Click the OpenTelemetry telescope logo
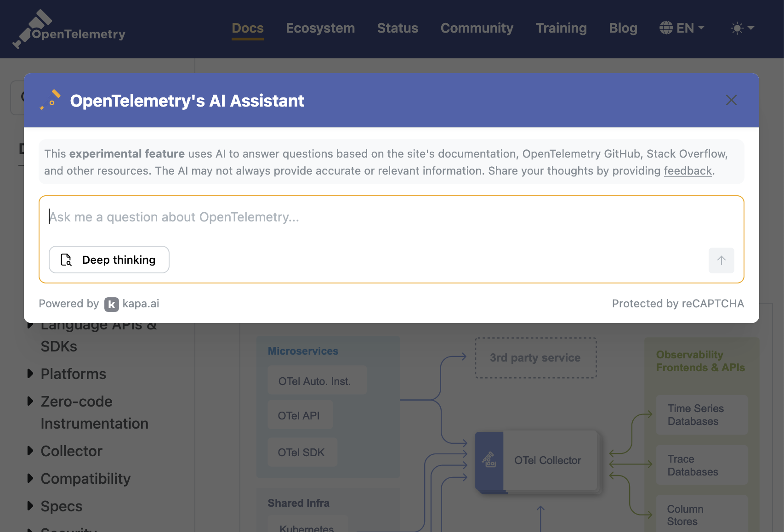 pyautogui.click(x=32, y=28)
